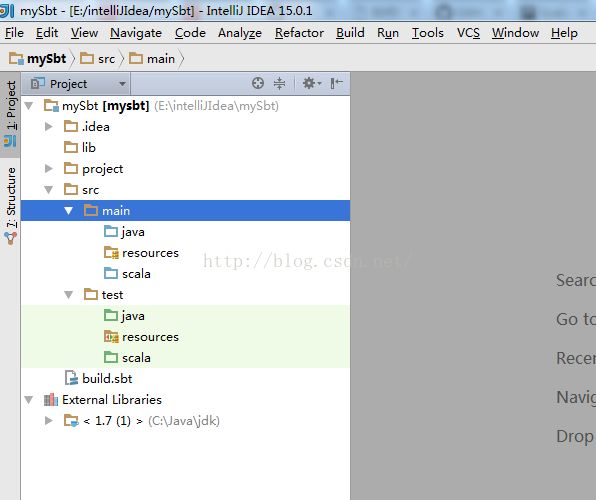
Task: Click the lib folder icon
Action: (71, 147)
